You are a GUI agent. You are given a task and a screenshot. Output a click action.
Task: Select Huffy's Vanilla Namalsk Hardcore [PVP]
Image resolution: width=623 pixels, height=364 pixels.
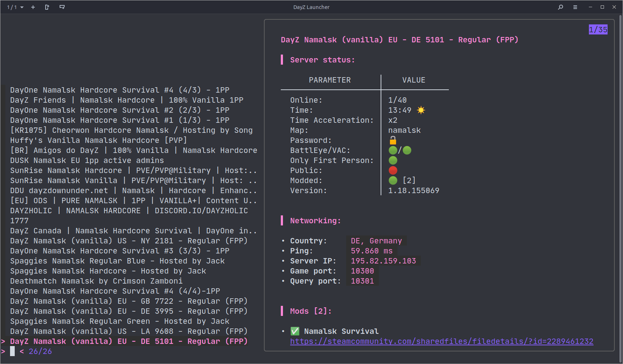click(x=99, y=140)
